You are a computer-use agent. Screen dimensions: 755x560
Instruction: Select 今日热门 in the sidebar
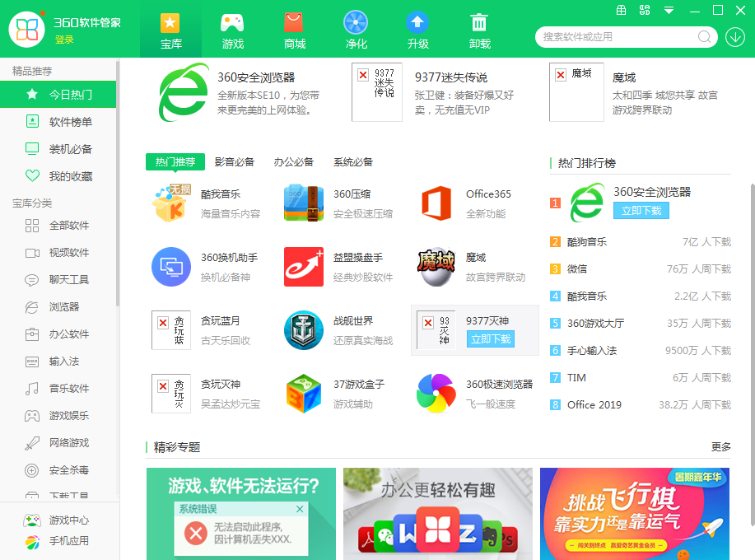58,95
